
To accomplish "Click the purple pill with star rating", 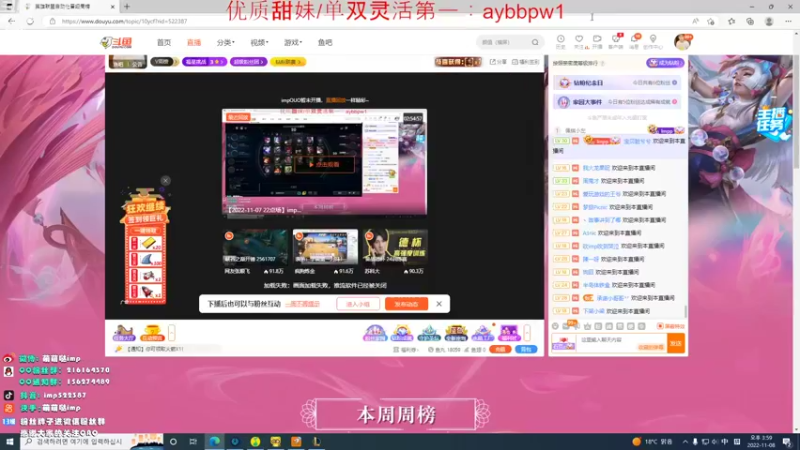I will [x=204, y=62].
